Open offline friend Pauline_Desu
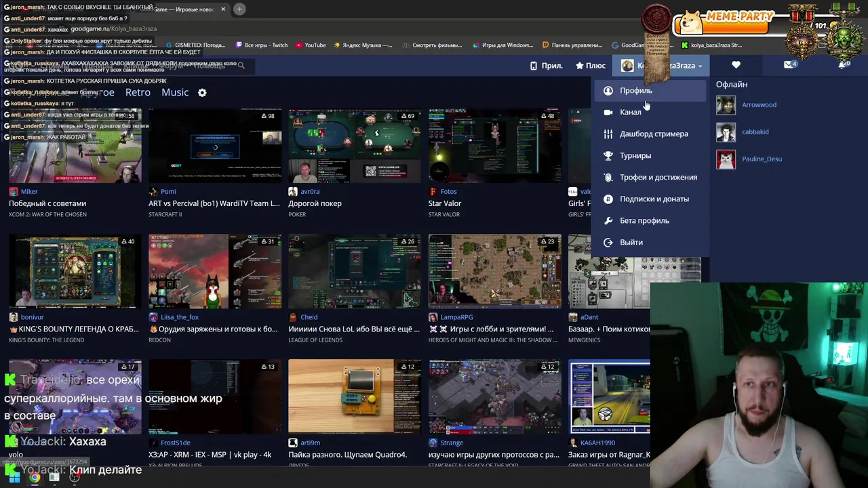Viewport: 868px width, 488px height. click(x=762, y=159)
